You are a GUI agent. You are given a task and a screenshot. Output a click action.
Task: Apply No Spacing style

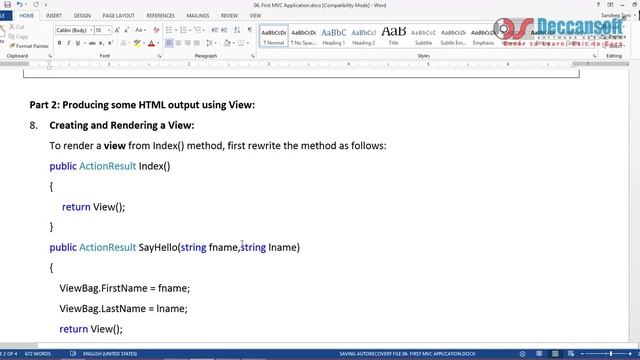(x=303, y=36)
